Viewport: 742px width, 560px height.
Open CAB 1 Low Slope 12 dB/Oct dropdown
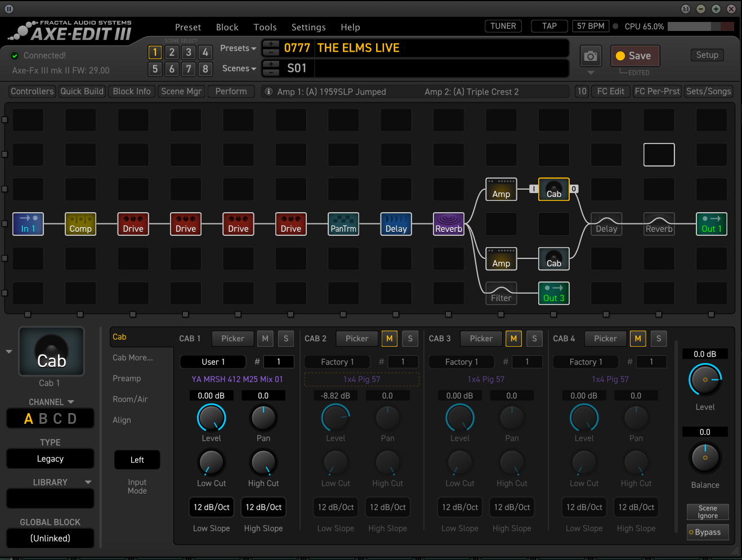point(212,507)
